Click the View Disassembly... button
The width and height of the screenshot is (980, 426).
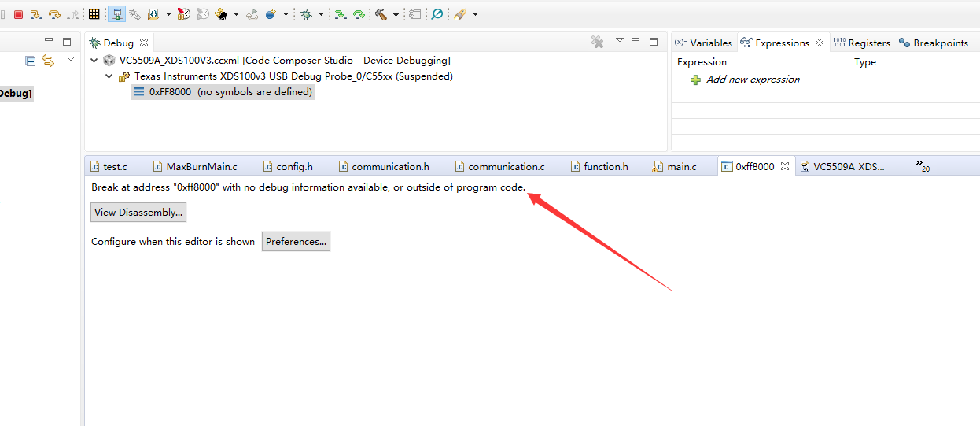click(138, 212)
